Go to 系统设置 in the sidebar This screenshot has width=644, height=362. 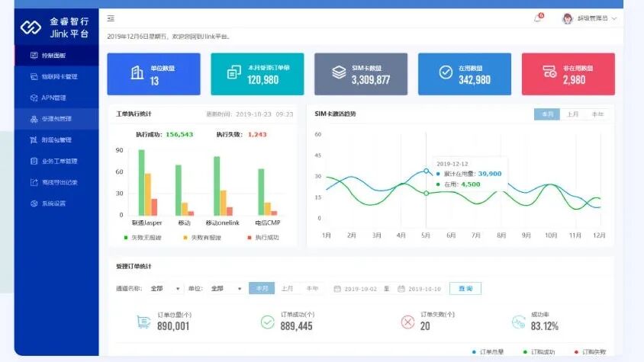pyautogui.click(x=53, y=203)
